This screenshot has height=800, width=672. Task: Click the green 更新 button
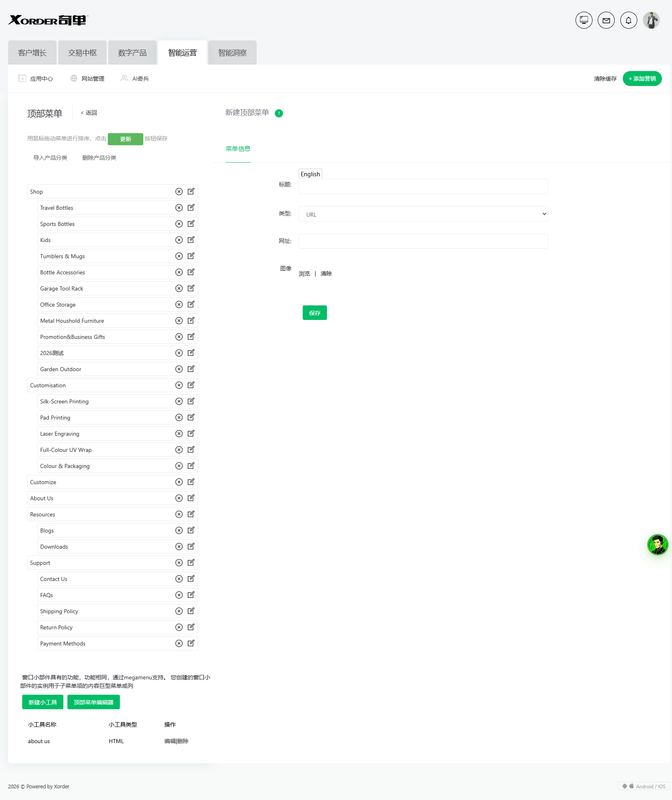(126, 139)
